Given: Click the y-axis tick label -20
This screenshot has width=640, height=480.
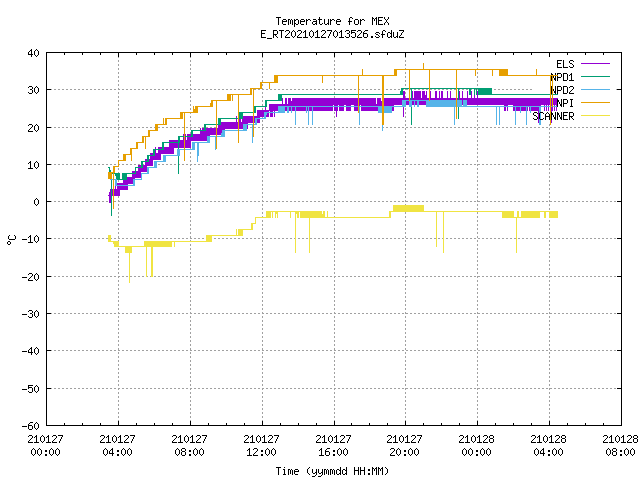Looking at the screenshot, I should coord(31,277).
